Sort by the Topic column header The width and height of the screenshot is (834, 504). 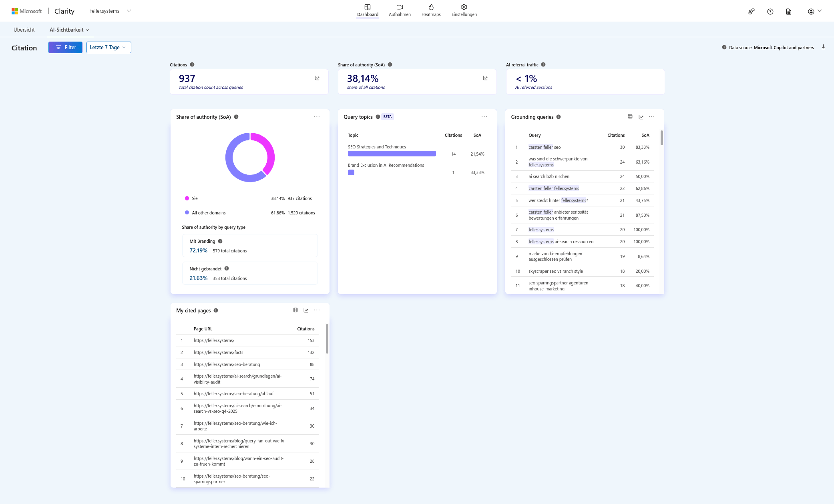pyautogui.click(x=353, y=135)
